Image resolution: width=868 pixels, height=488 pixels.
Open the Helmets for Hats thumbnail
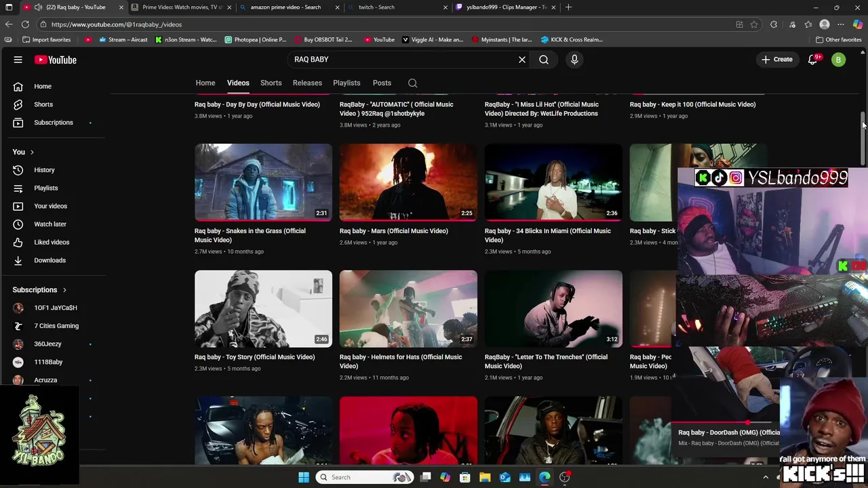pyautogui.click(x=408, y=309)
